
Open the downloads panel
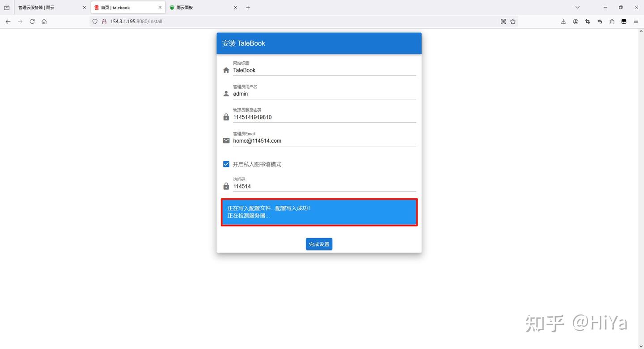pos(563,21)
